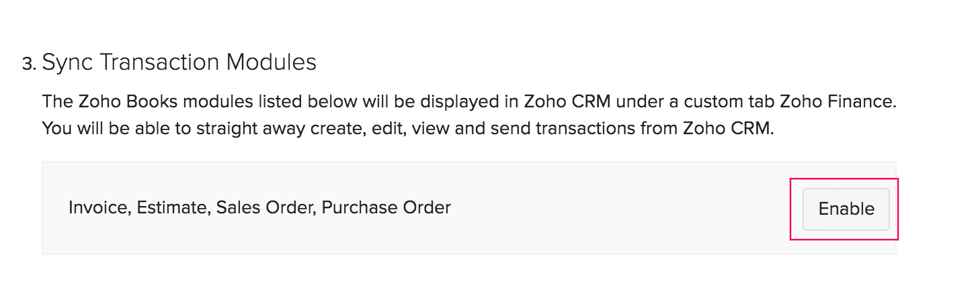This screenshot has height=302, width=980.
Task: Click the word Invoice in module list
Action: [x=99, y=207]
